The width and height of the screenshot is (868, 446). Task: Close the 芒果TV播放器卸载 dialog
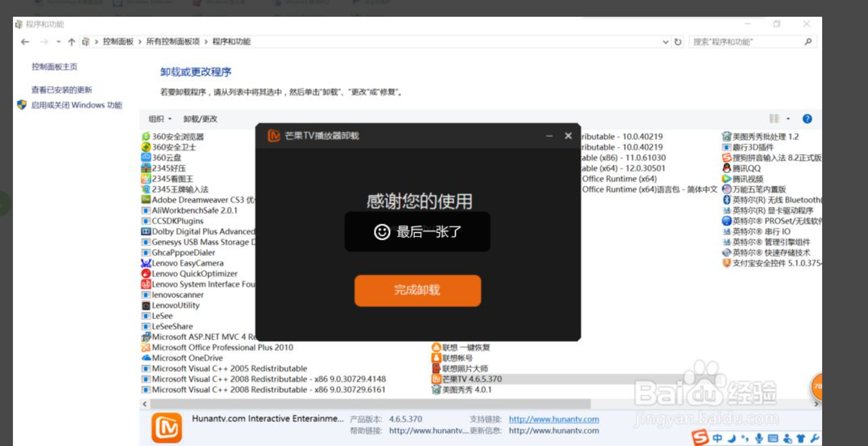(x=568, y=136)
